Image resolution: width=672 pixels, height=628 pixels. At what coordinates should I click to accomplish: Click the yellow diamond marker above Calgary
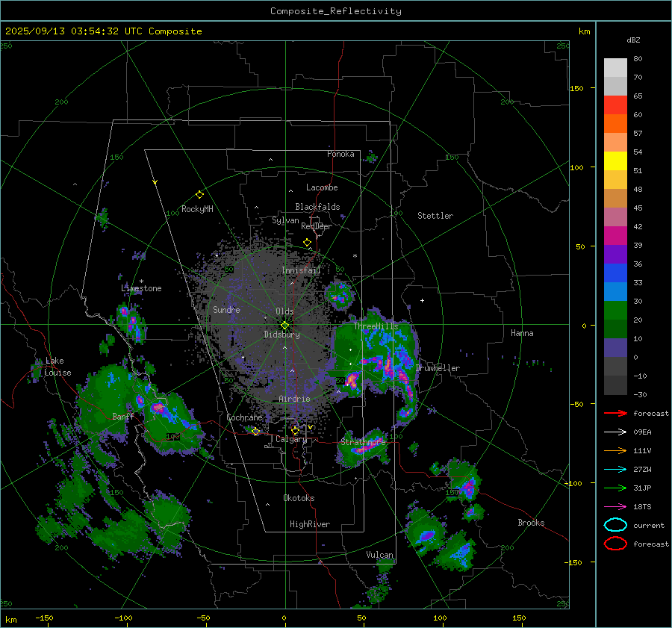coord(295,430)
